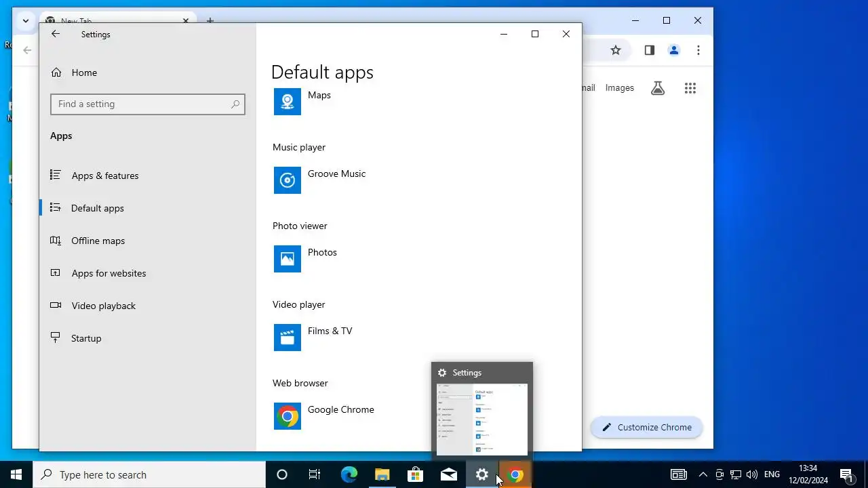This screenshot has width=868, height=488.
Task: Open File Explorer from taskbar
Action: click(x=382, y=475)
